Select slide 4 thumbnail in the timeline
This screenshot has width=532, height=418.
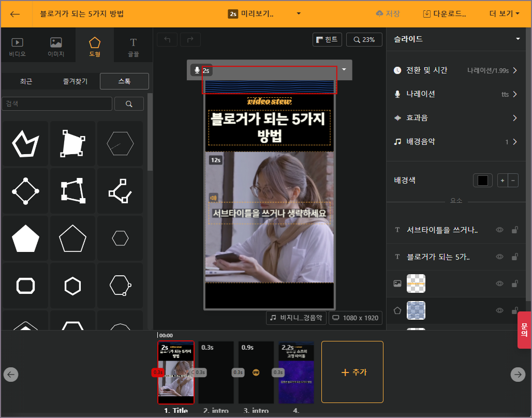coord(296,372)
